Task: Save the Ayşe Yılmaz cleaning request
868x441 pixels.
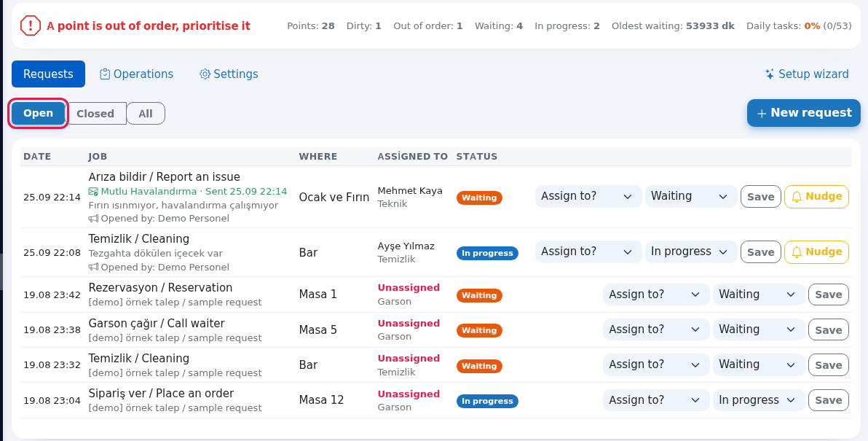Action: click(761, 252)
